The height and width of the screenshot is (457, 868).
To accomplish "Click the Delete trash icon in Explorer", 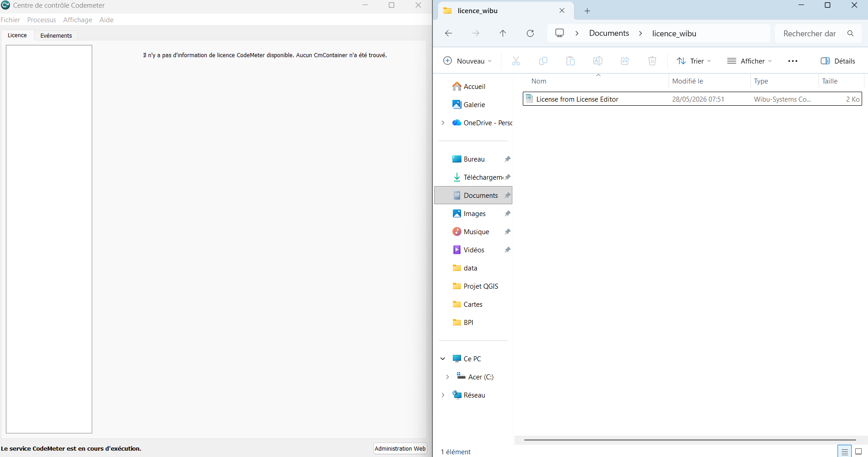I will pos(652,61).
